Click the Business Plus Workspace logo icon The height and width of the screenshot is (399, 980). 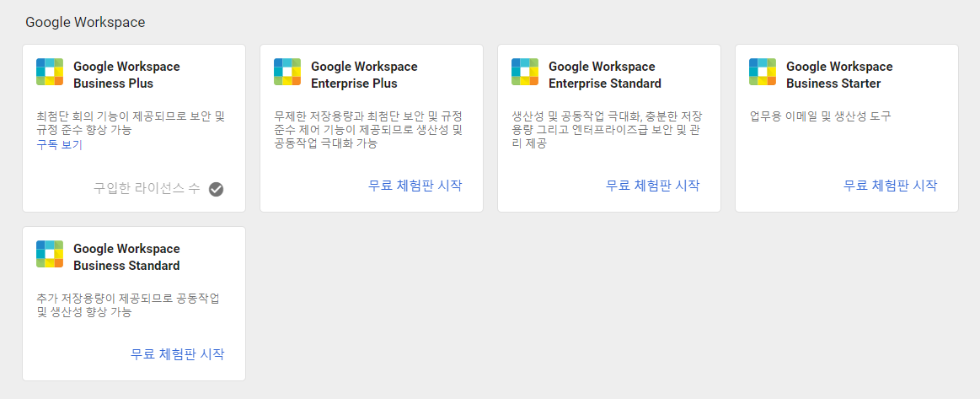pyautogui.click(x=50, y=72)
